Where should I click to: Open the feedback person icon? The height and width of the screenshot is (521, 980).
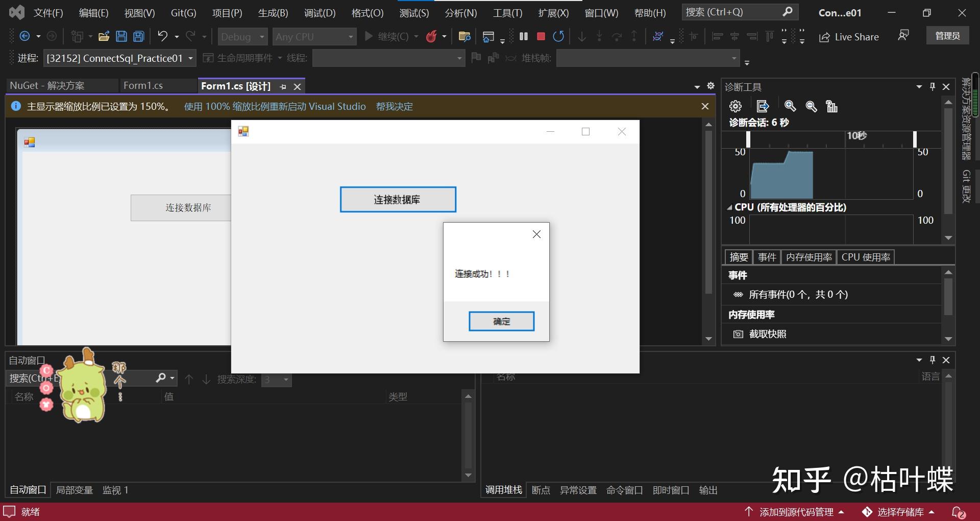click(x=903, y=36)
